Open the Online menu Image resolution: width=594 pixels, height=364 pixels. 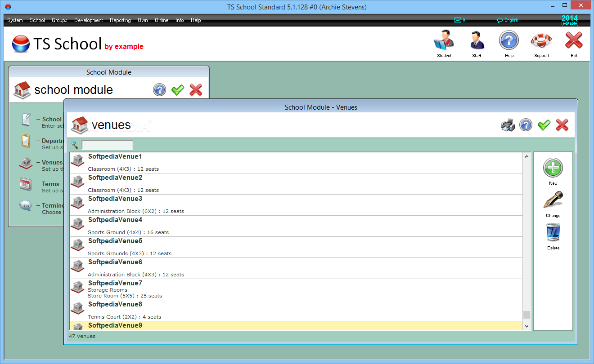coord(162,20)
